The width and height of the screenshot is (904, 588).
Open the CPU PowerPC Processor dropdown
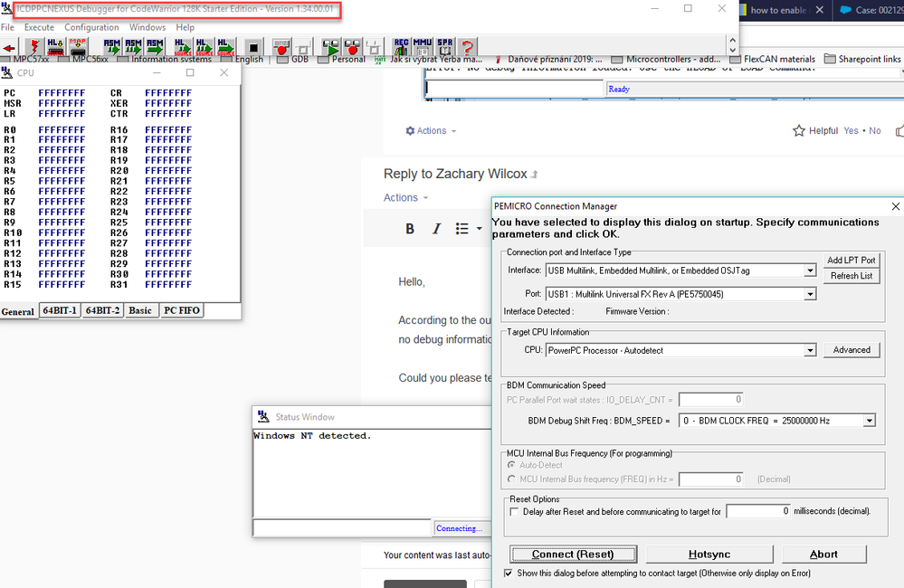(x=810, y=350)
